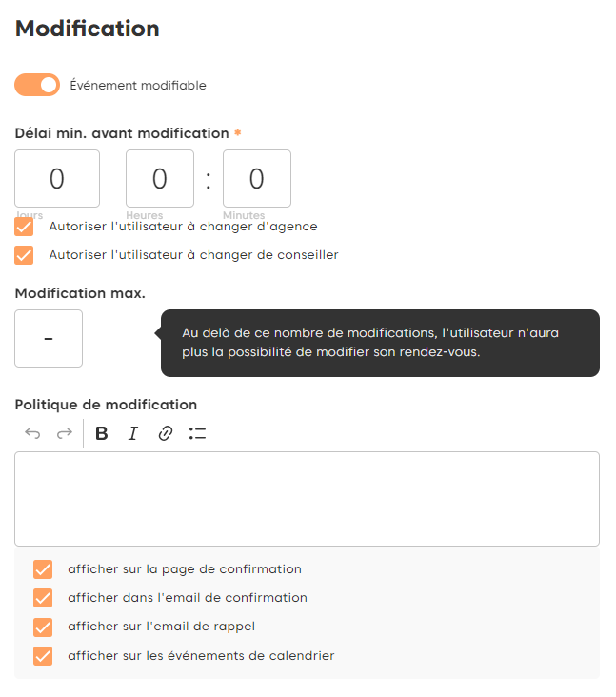Uncheck afficher dans l'email de confirmation
The image size is (616, 697).
(x=43, y=598)
